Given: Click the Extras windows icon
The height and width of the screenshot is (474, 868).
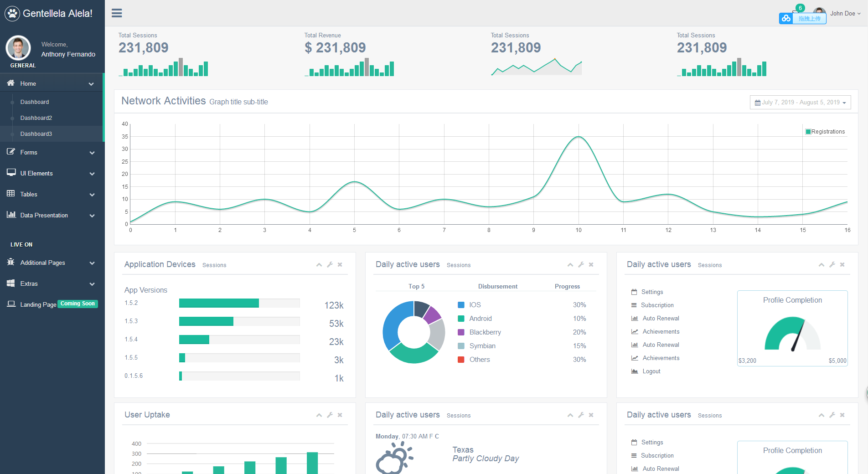Looking at the screenshot, I should (x=11, y=283).
